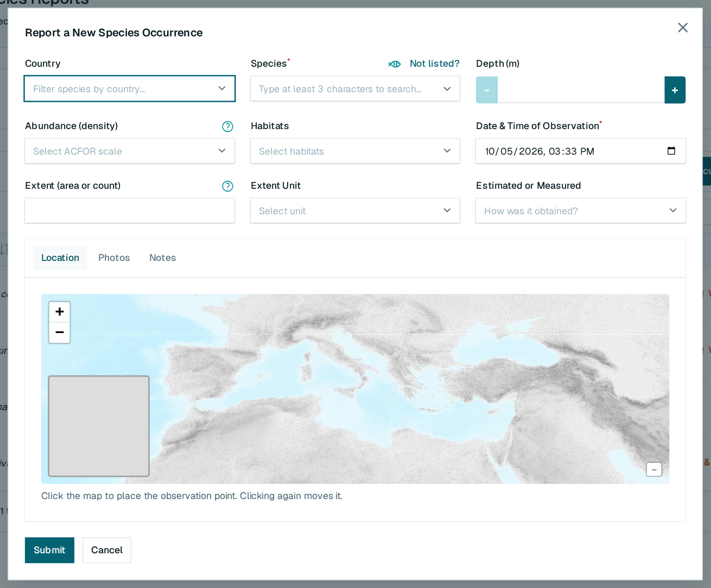
Task: Click the fish icon beside Not listed?
Action: click(395, 64)
